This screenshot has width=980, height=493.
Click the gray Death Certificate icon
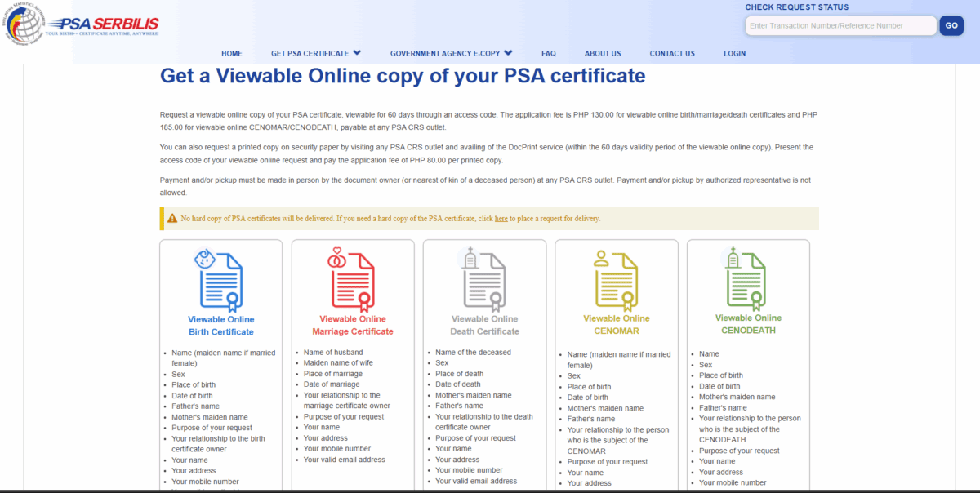[x=484, y=280]
